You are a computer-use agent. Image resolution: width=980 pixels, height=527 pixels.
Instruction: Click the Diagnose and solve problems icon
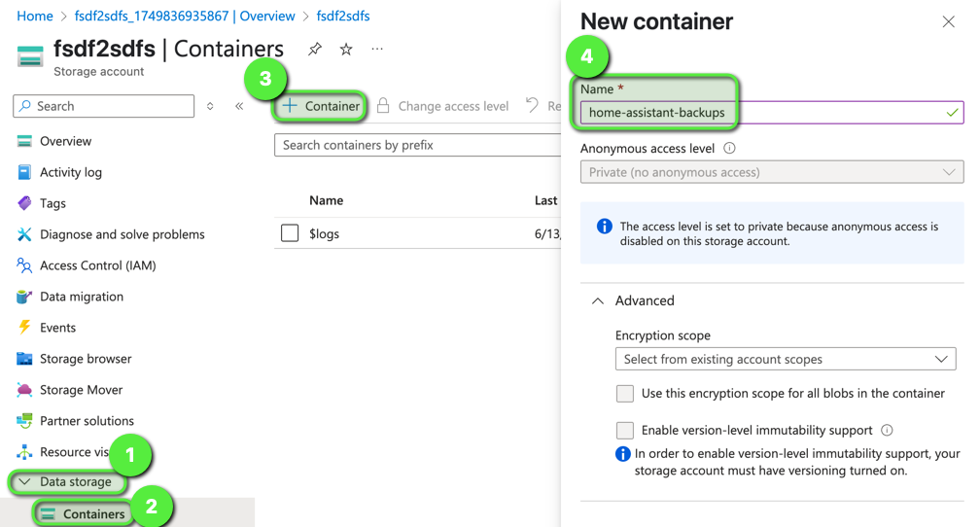(24, 234)
